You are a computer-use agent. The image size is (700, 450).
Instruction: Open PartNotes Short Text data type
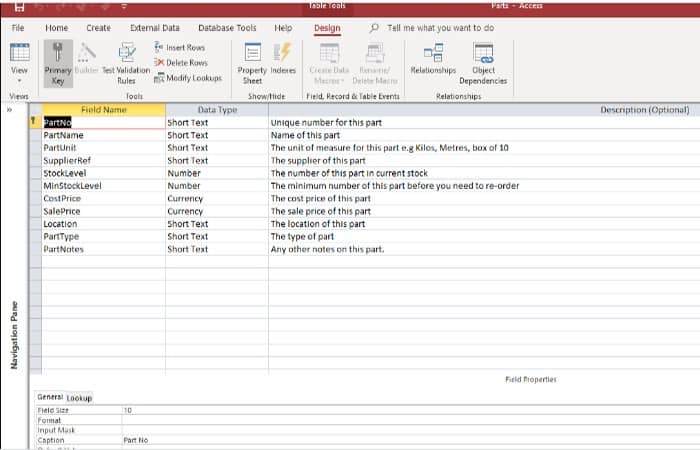tap(217, 250)
